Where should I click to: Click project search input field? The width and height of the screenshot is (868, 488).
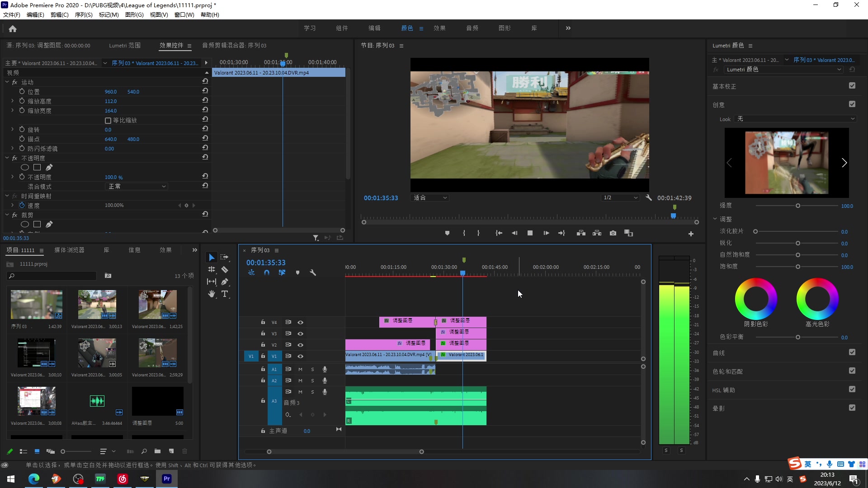52,276
